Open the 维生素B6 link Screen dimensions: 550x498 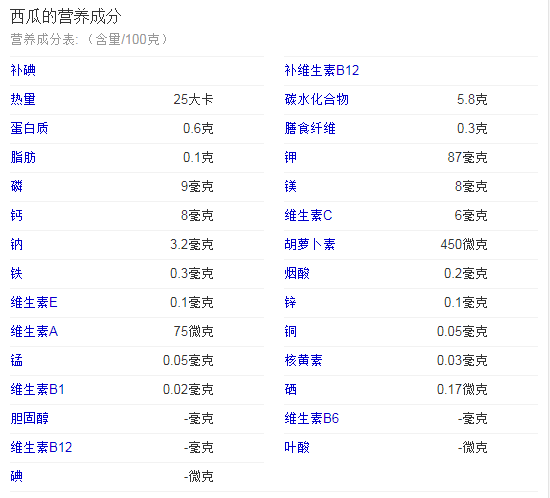pyautogui.click(x=312, y=418)
